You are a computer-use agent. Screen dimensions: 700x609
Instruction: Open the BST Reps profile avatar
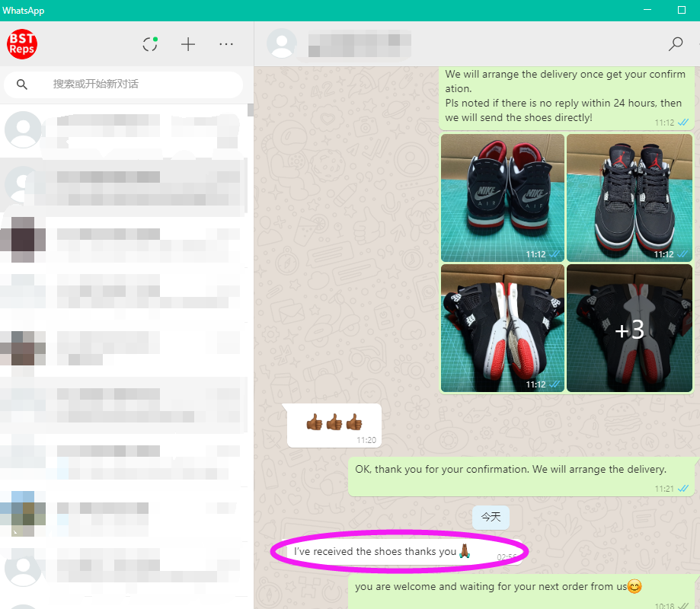[x=22, y=44]
